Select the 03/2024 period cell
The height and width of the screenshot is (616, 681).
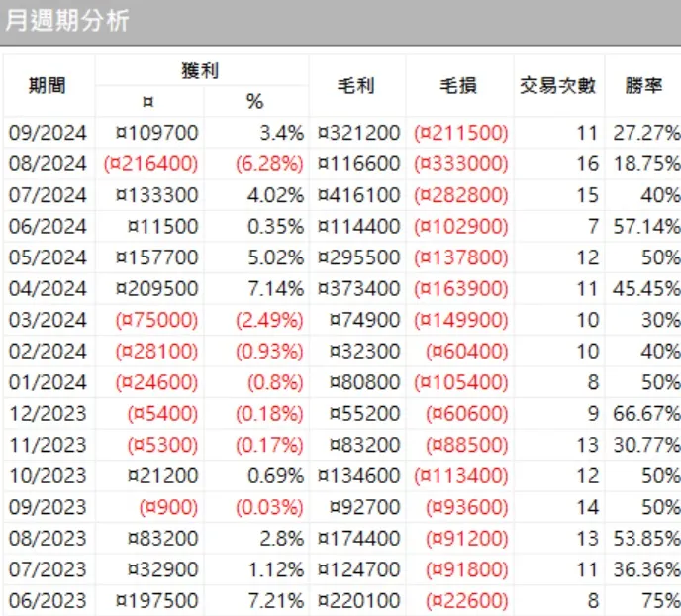click(x=48, y=320)
